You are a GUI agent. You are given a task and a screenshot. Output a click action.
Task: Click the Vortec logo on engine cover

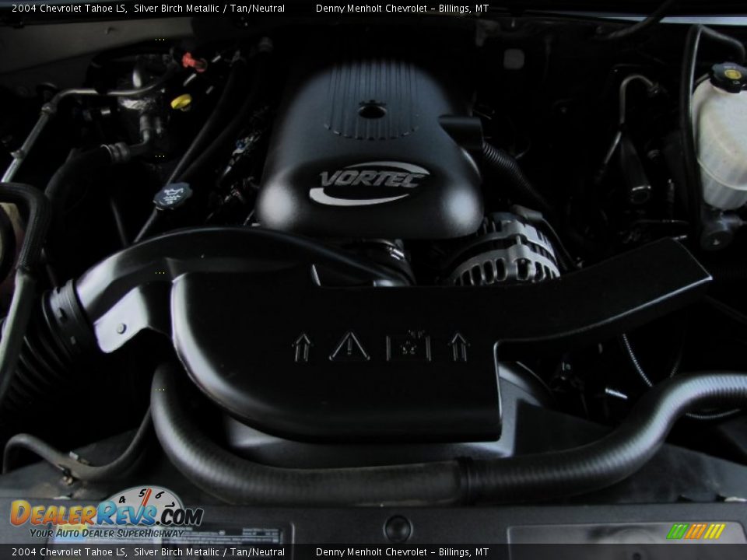[x=369, y=184]
